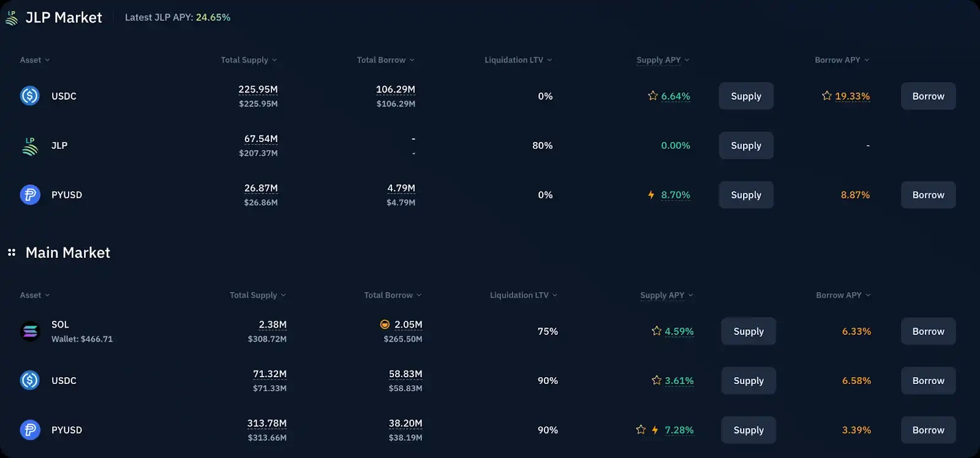Click the 6.64% USDC supply APY value
Viewport: 980px width, 458px height.
(x=675, y=96)
